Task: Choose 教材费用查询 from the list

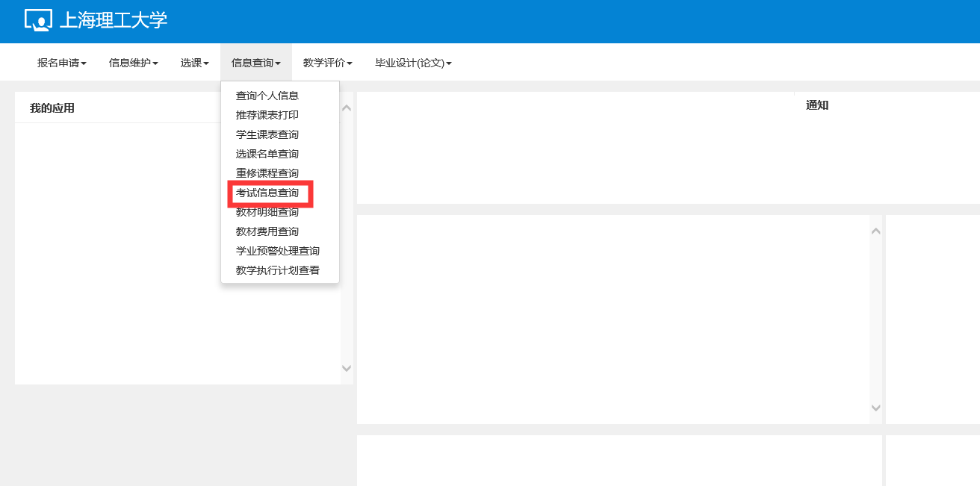Action: pos(267,231)
